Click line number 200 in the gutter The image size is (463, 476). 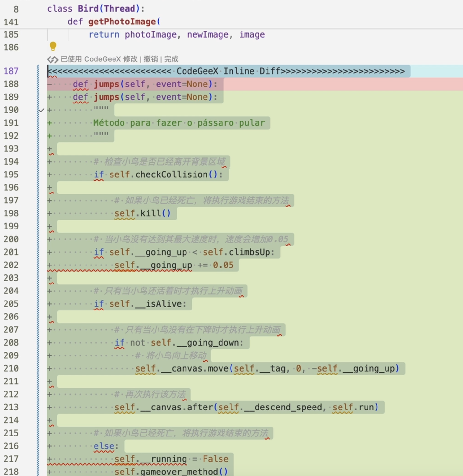(x=11, y=239)
